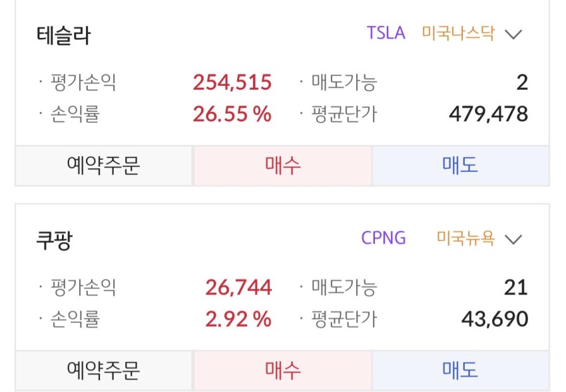Open 예약주문 for Tesla
566x392 pixels.
(x=104, y=166)
